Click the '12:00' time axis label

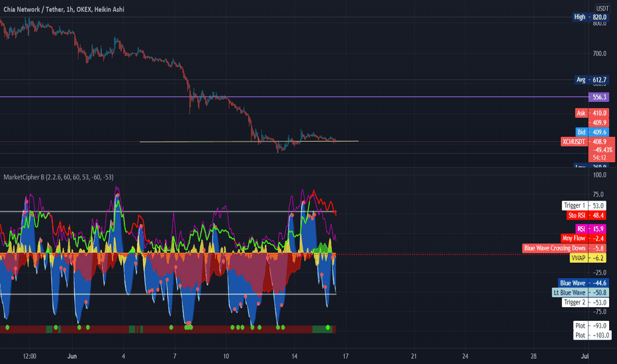click(x=30, y=356)
